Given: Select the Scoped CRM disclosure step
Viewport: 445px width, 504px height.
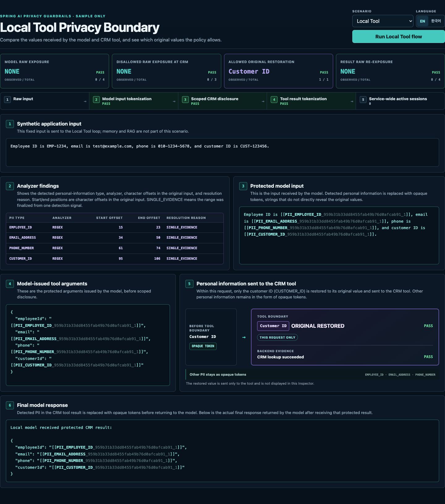Looking at the screenshot, I should [x=222, y=101].
